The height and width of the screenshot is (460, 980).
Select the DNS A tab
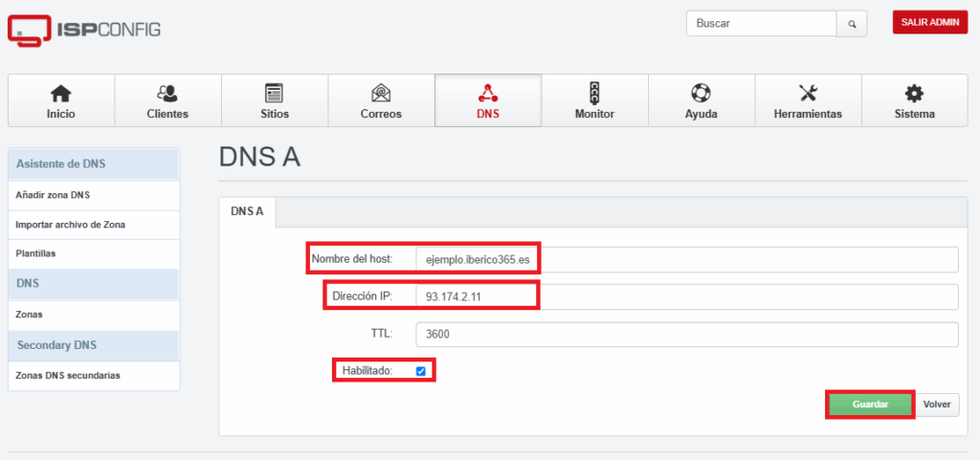tap(247, 211)
